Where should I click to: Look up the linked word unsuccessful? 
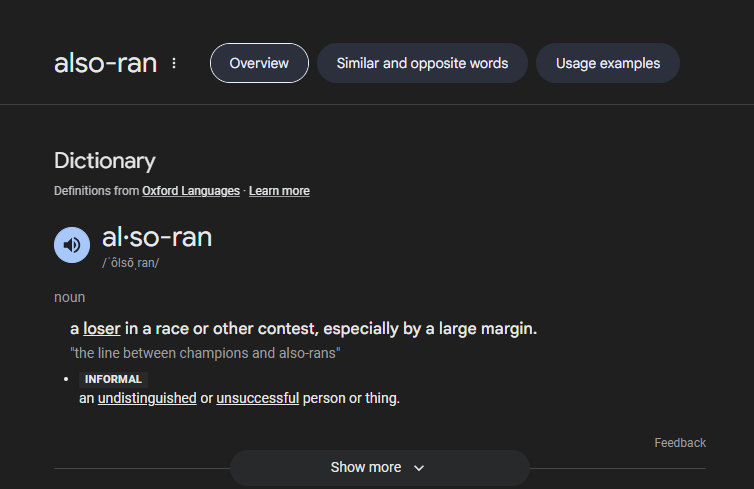click(258, 398)
